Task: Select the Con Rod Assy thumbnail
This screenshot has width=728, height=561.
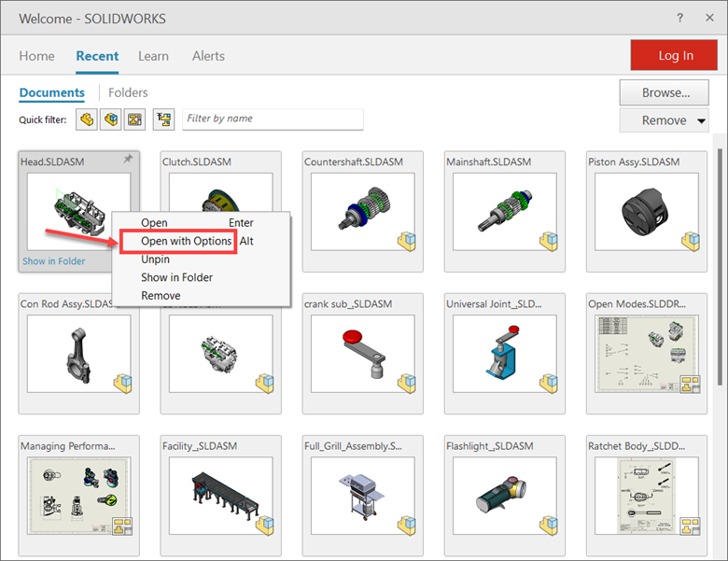Action: [x=79, y=354]
